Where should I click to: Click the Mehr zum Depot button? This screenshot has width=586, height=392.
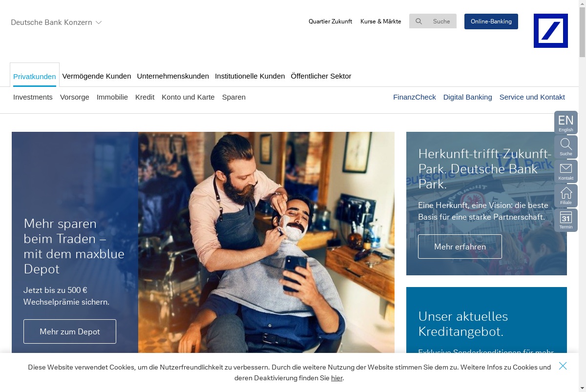(x=70, y=331)
